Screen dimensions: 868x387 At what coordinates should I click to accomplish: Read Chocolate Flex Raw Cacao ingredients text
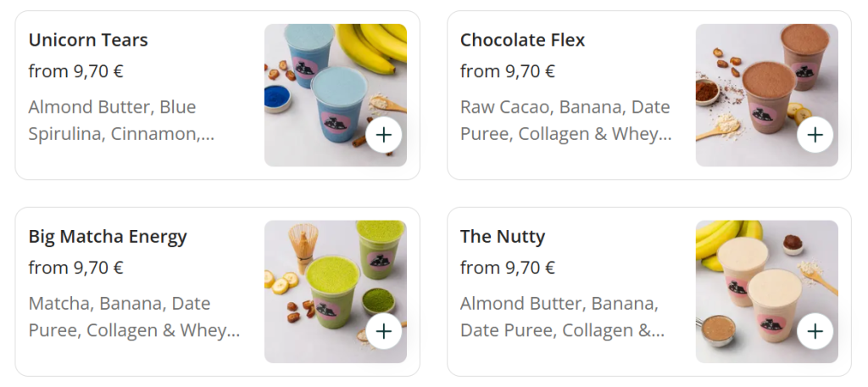click(565, 121)
